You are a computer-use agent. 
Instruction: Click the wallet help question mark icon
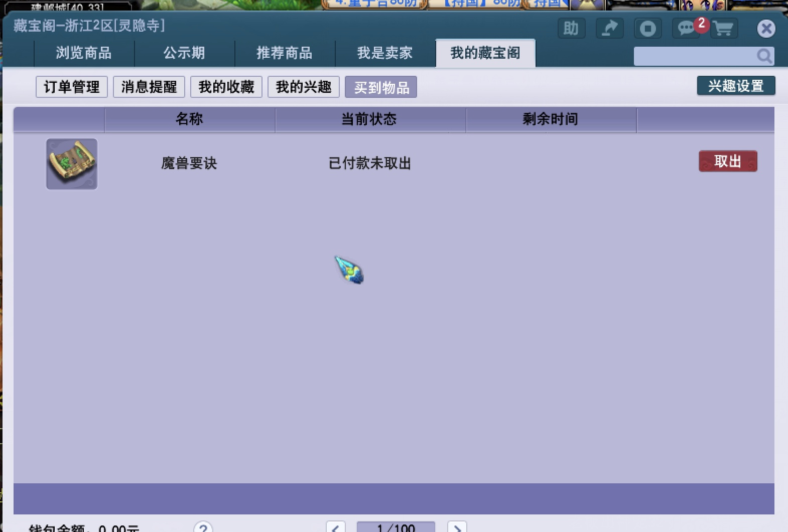(x=203, y=527)
